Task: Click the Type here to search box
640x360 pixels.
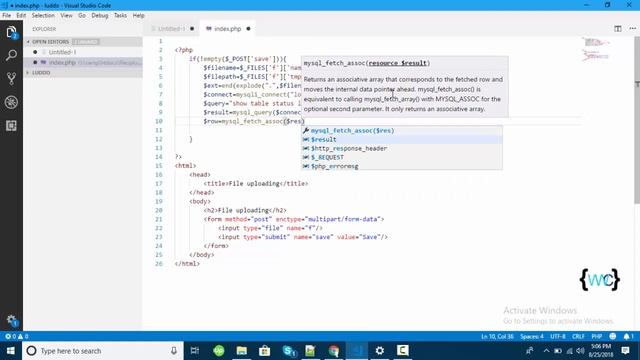Action: (104, 351)
